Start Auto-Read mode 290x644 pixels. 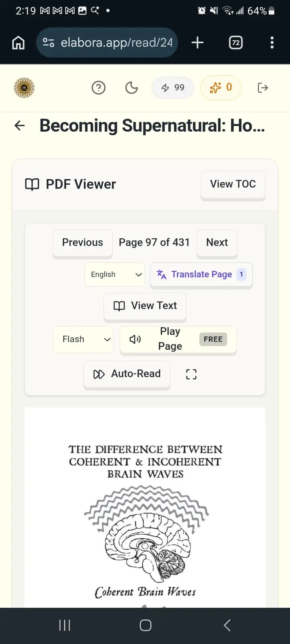127,374
